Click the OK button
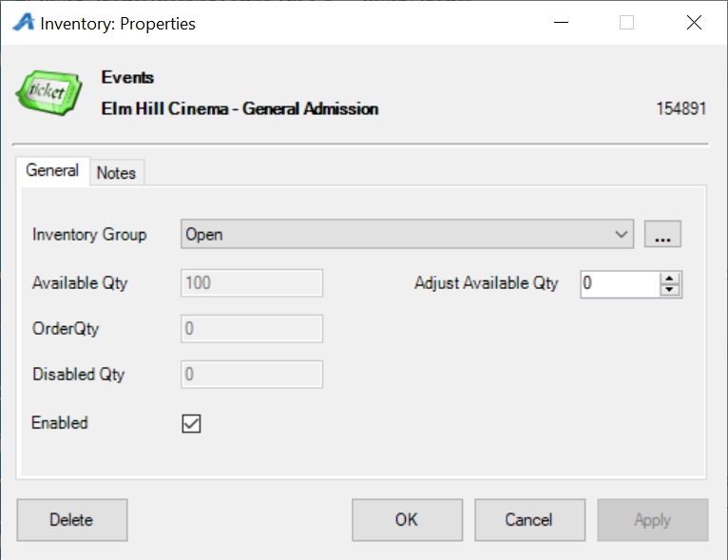This screenshot has width=728, height=560. click(407, 520)
